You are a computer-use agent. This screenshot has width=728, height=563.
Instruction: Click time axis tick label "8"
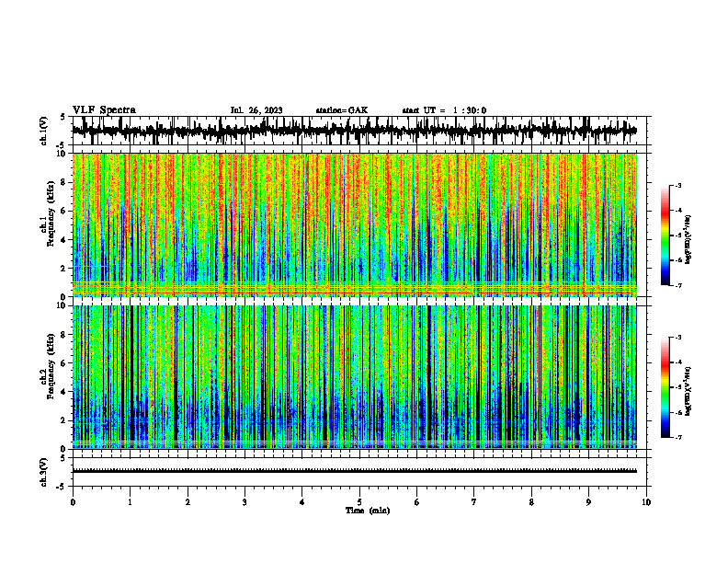(x=531, y=502)
